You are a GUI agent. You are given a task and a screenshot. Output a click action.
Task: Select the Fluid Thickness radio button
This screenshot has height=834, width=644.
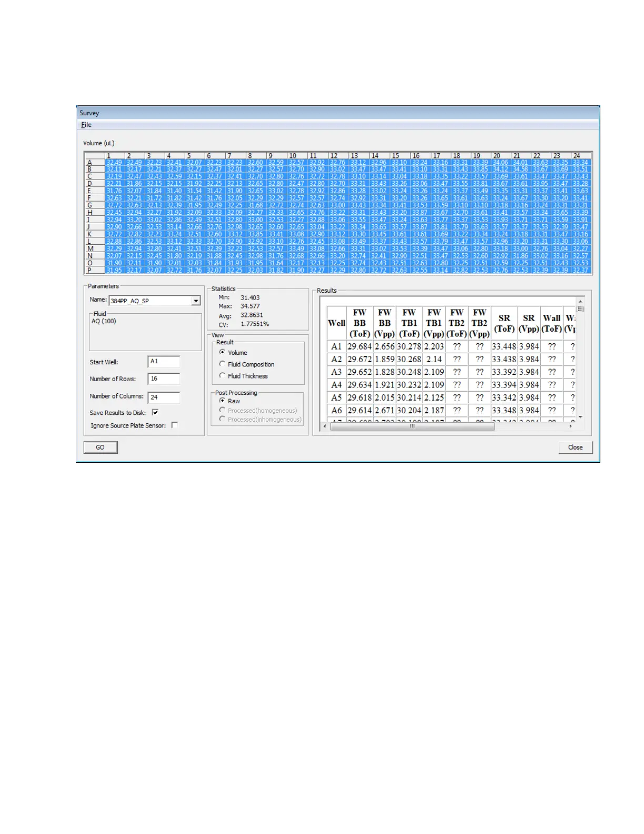tap(222, 375)
